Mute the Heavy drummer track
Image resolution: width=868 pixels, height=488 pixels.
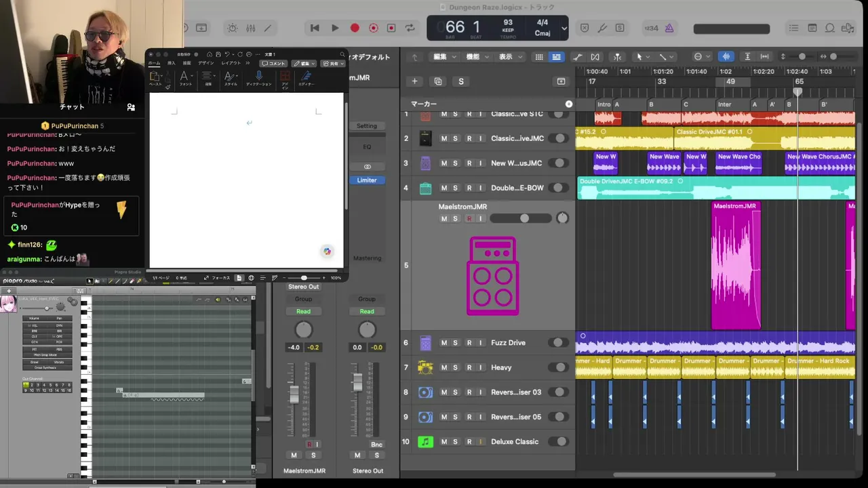point(444,367)
